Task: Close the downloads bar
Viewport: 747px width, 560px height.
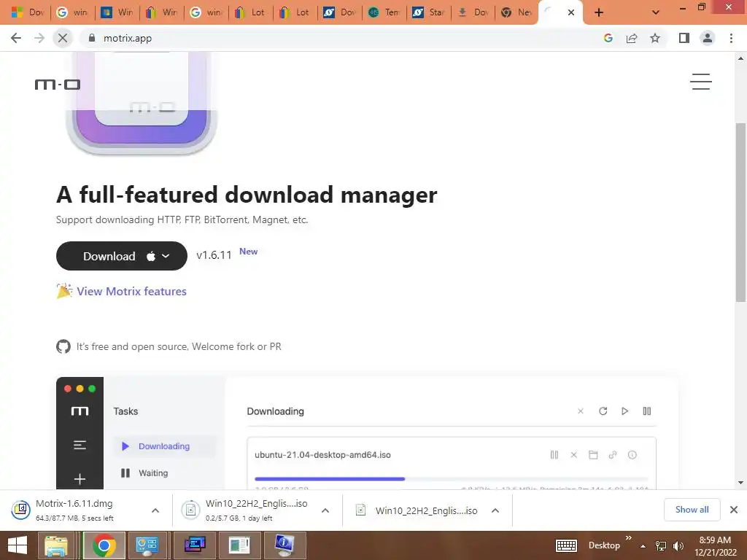Action: click(x=734, y=510)
